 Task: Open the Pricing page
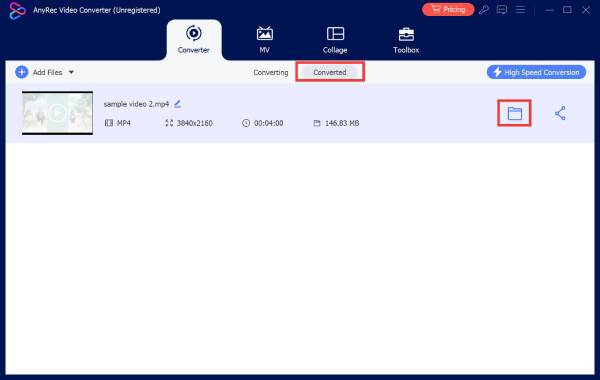(448, 10)
